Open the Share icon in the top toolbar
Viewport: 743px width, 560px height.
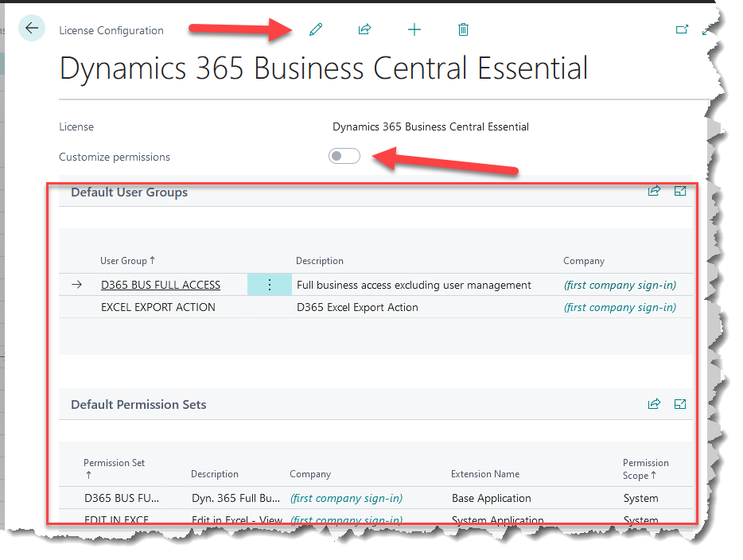(364, 29)
